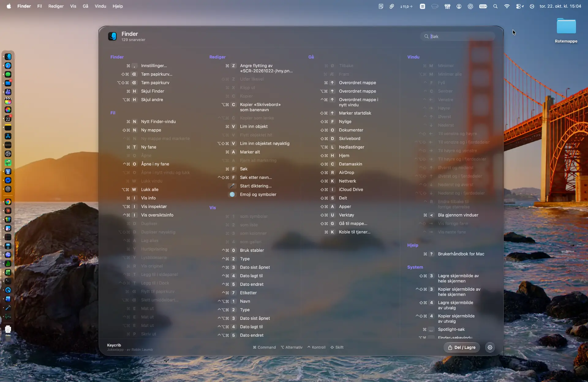
Task: Open the Apple menu
Action: 9,6
